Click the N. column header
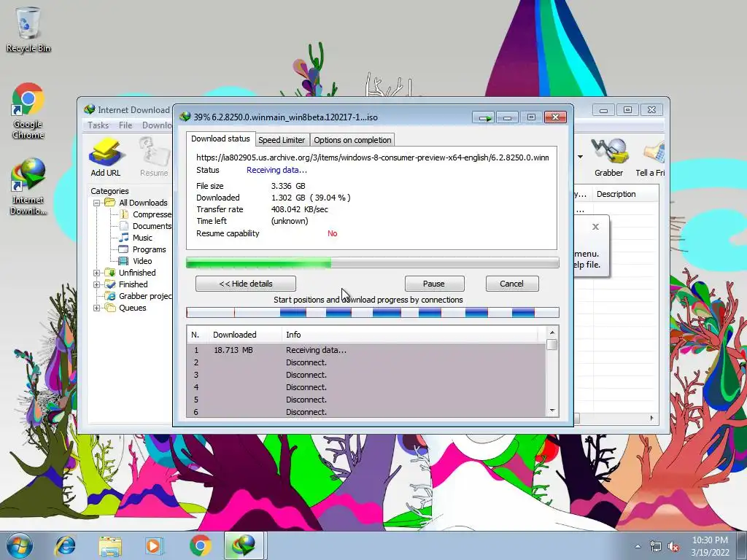Image resolution: width=747 pixels, height=560 pixels. [x=198, y=335]
